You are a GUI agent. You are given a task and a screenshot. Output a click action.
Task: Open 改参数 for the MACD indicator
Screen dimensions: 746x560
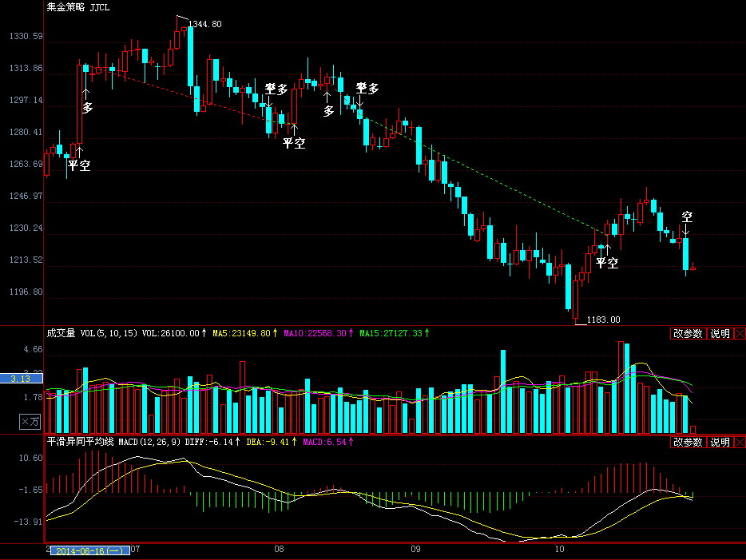coord(687,442)
